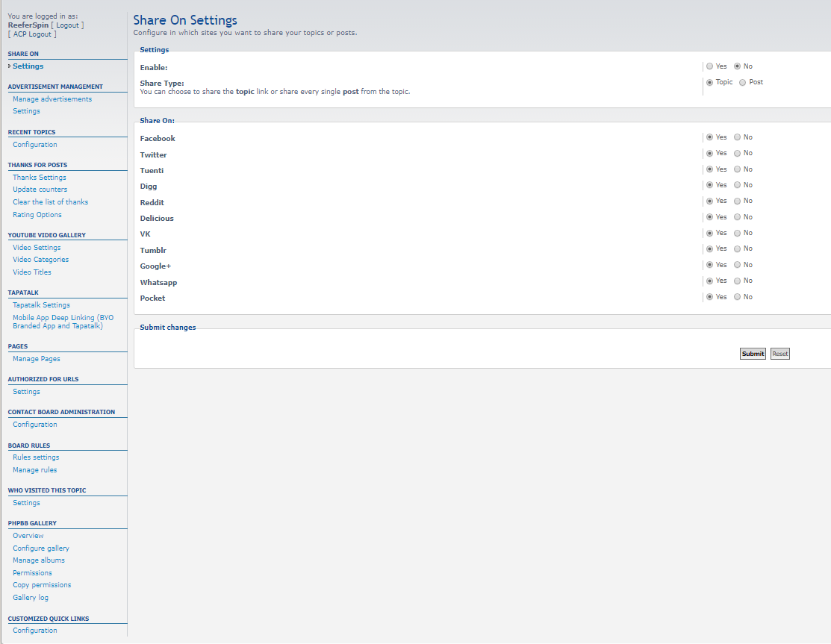This screenshot has height=644, width=831.
Task: Navigate to Manage Pages
Action: click(37, 359)
